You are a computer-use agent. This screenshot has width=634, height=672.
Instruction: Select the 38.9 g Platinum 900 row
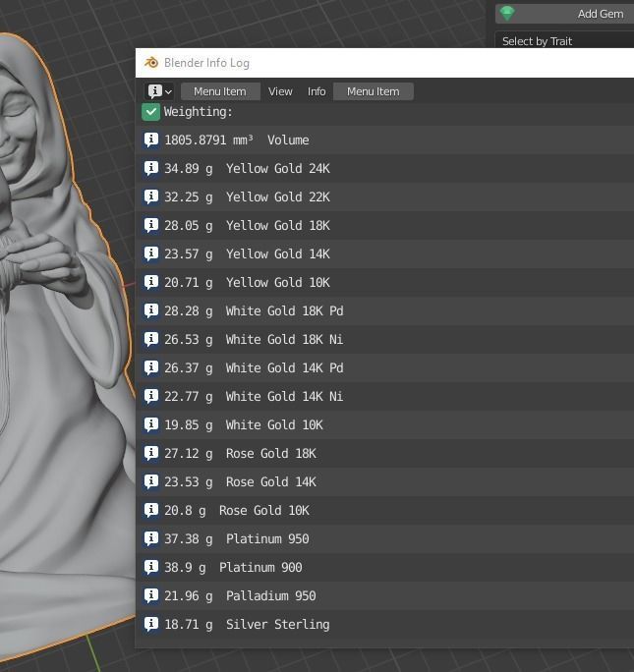[384, 568]
